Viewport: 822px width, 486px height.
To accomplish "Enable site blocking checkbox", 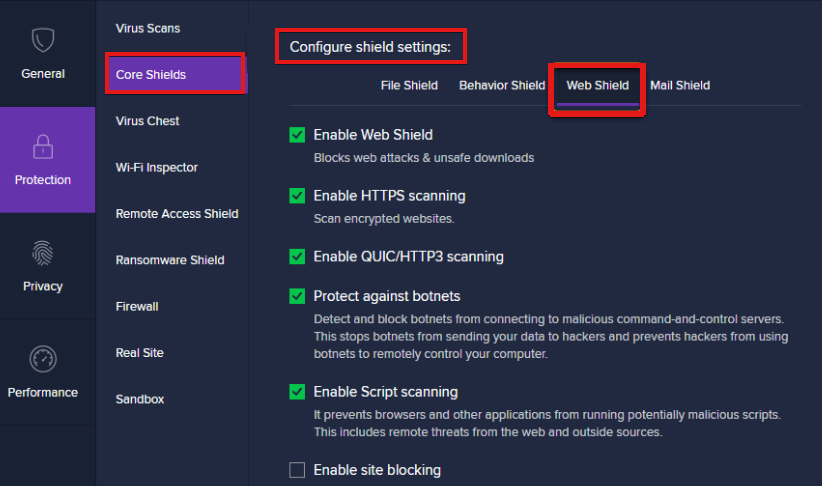I will click(297, 470).
